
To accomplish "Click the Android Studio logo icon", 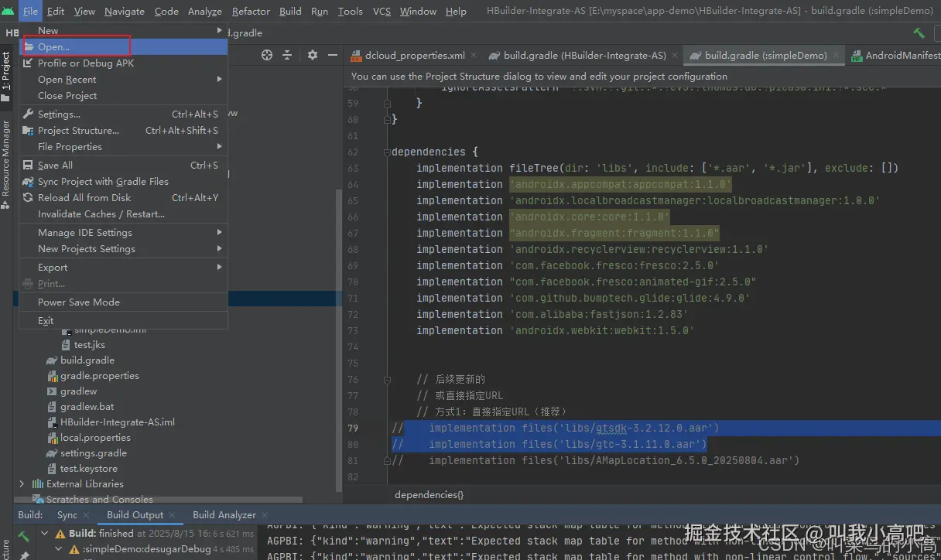I will [x=8, y=11].
